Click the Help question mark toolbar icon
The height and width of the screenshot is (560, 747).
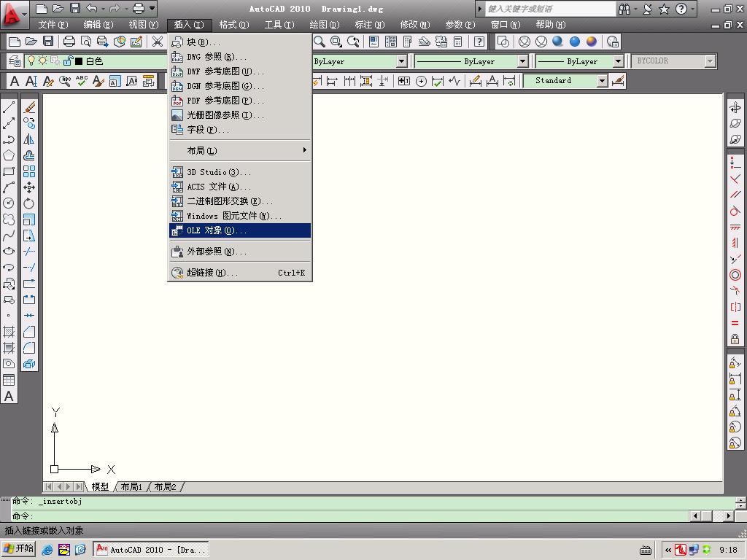479,42
